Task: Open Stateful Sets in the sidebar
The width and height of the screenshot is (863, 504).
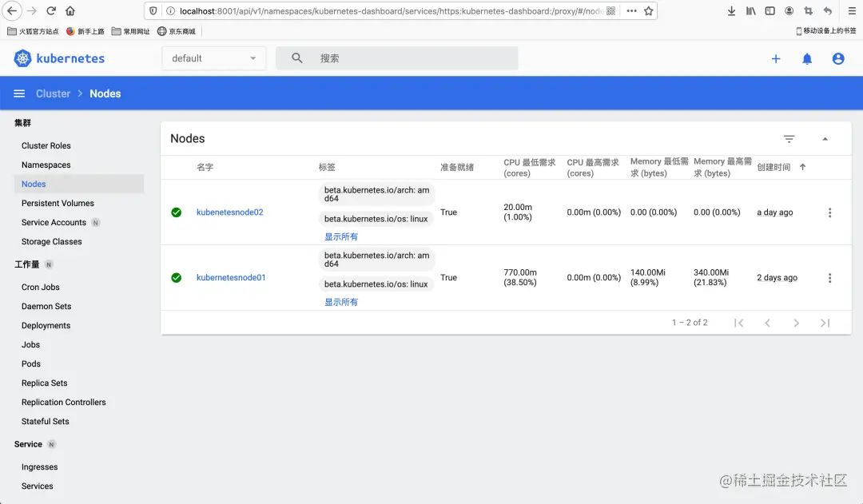Action: 45,422
